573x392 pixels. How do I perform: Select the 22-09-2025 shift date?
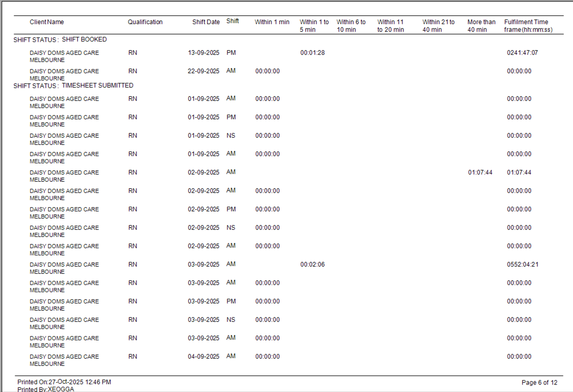(203, 71)
